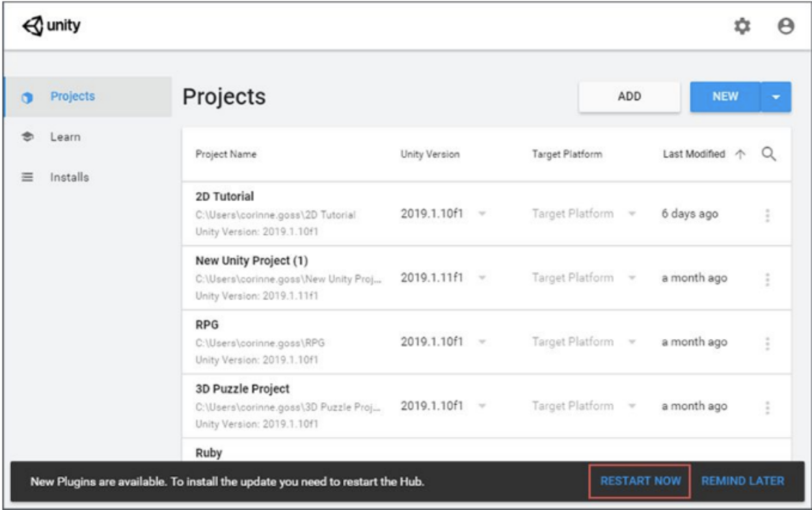
Task: Open Target Platform dropdown for RPG
Action: pyautogui.click(x=632, y=342)
